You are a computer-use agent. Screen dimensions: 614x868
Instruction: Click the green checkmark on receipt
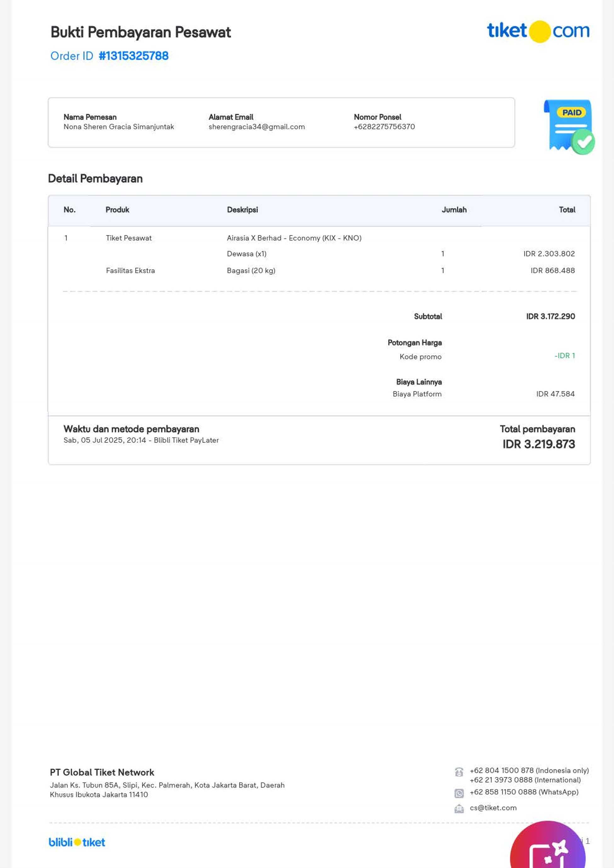[x=583, y=142]
